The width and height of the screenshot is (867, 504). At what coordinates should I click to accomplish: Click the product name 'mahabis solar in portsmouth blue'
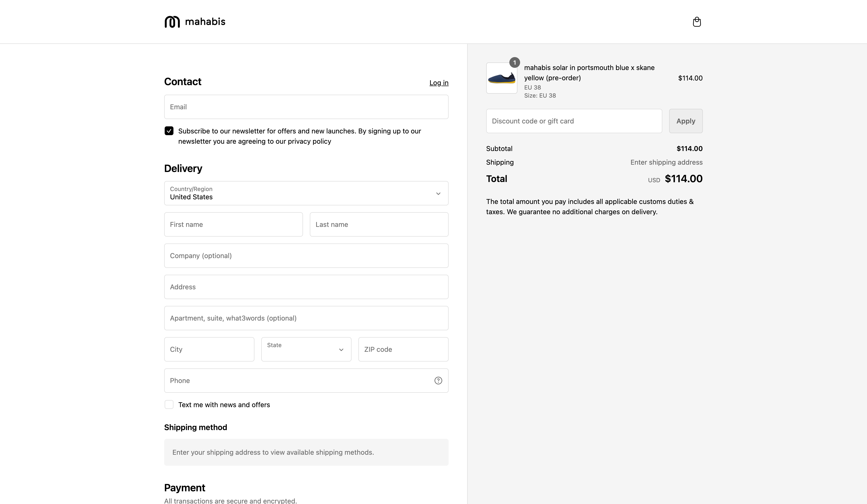589,73
